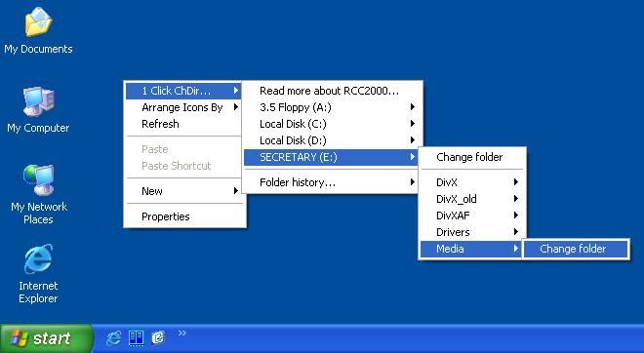Open Folder history... submenu
Viewport: 644px width, 353px height.
coord(331,182)
